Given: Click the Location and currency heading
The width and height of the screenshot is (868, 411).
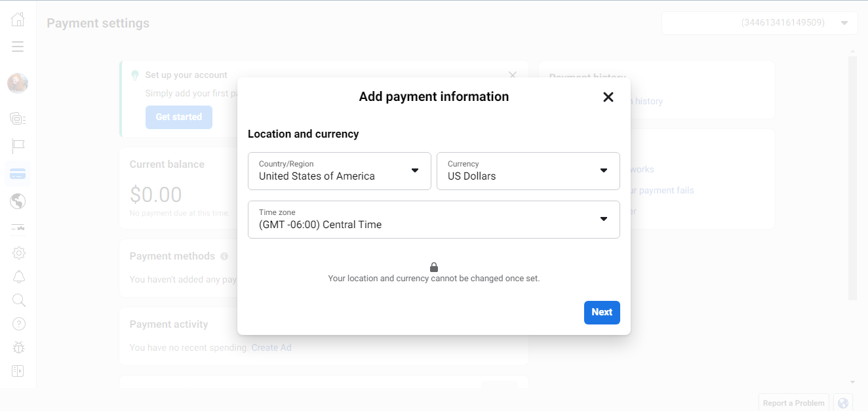Looking at the screenshot, I should 304,134.
